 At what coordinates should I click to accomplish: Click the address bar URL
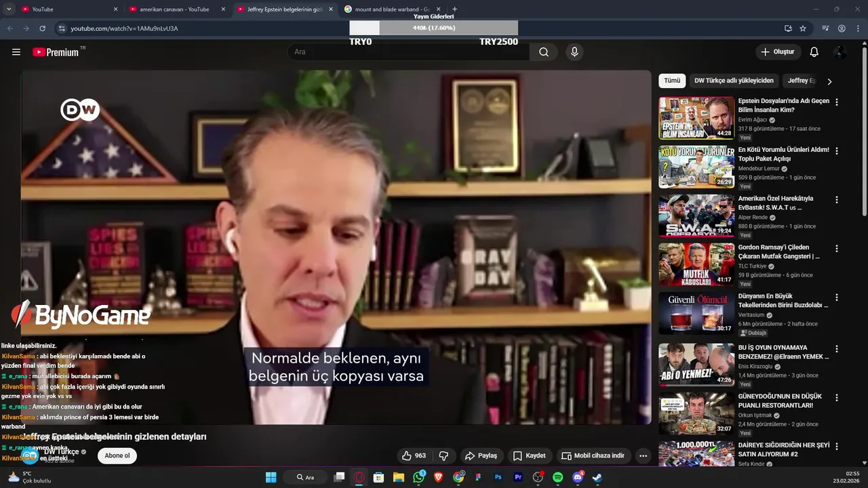(124, 28)
